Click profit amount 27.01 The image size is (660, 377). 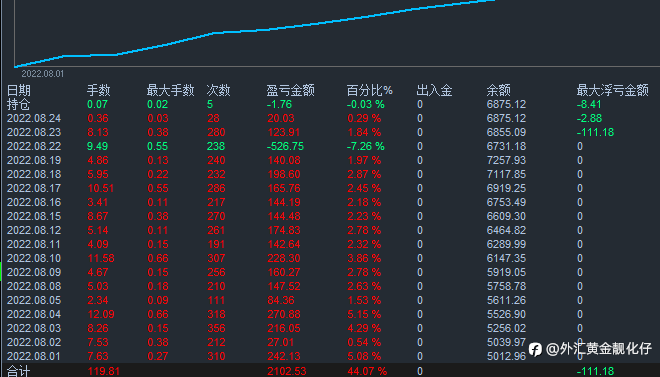281,342
